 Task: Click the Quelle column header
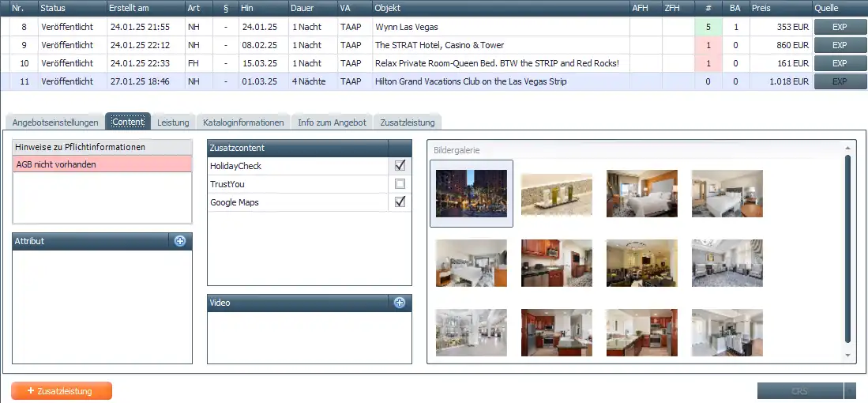(840, 9)
